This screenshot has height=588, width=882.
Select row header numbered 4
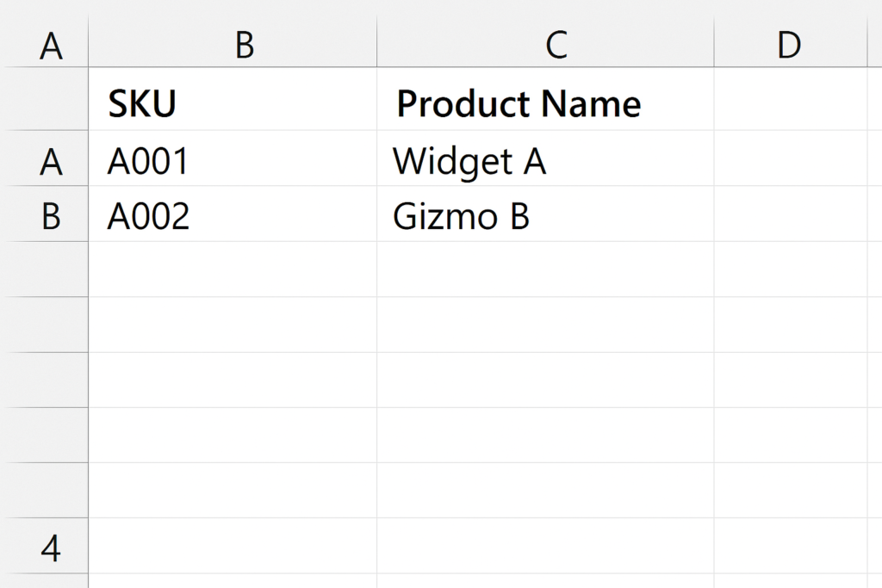pos(47,546)
